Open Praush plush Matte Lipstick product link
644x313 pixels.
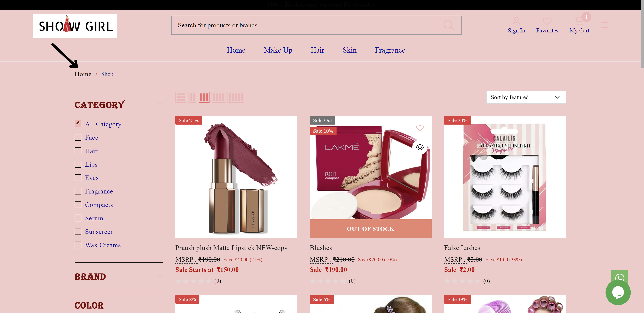pyautogui.click(x=231, y=248)
